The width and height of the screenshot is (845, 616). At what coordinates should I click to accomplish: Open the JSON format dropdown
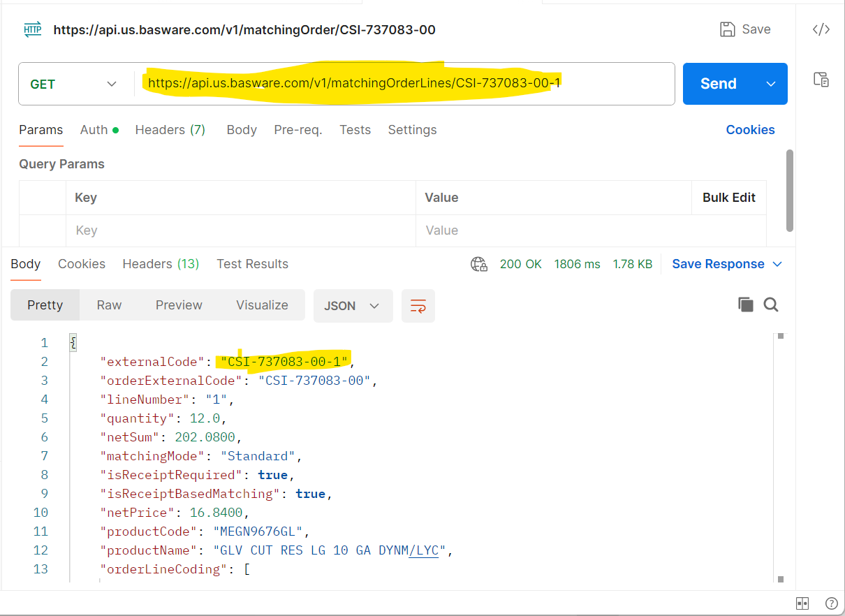point(353,306)
